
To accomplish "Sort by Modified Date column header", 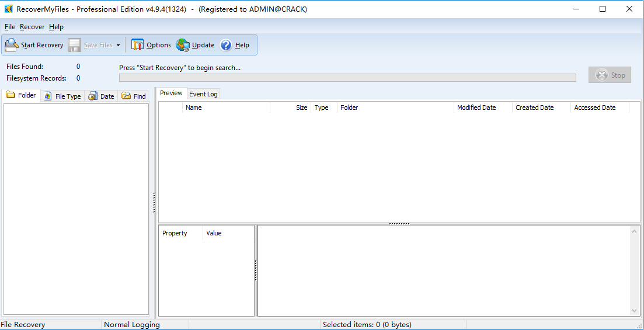I will pyautogui.click(x=483, y=107).
